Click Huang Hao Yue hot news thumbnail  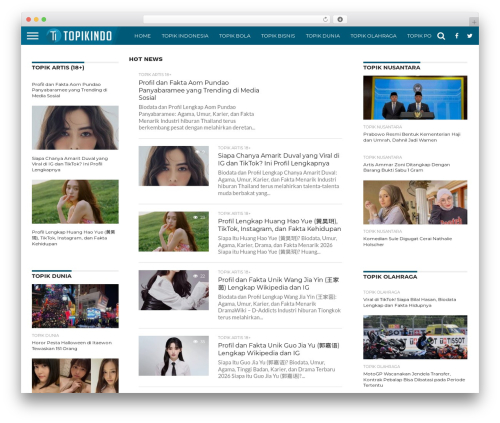coord(174,231)
